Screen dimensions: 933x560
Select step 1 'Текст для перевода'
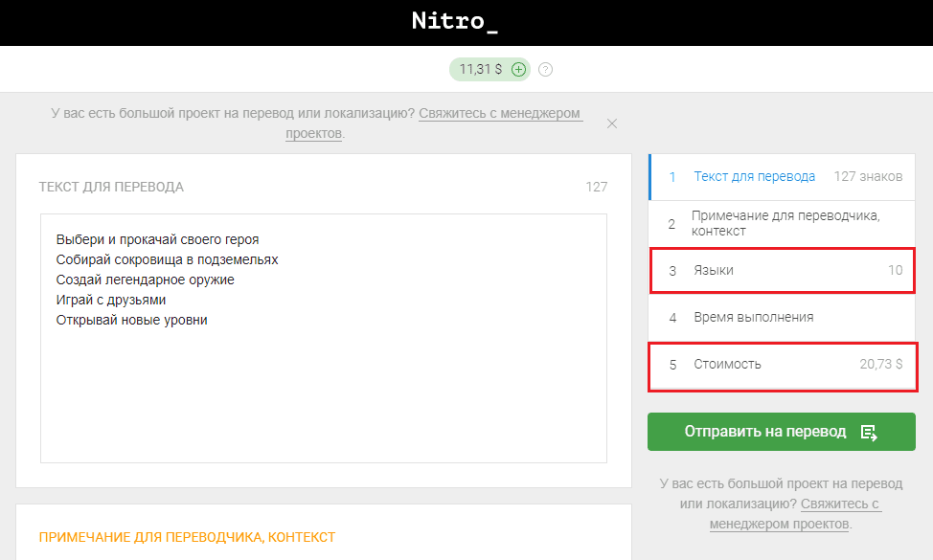754,176
